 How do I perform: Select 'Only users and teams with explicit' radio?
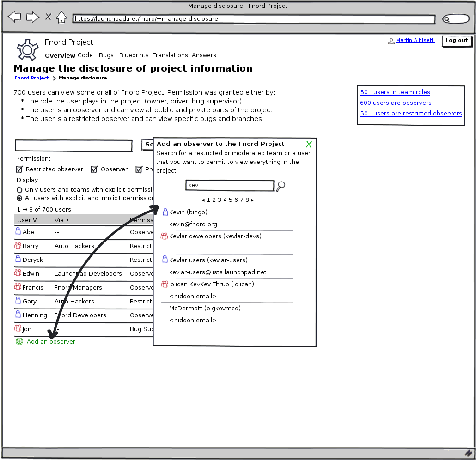click(19, 190)
